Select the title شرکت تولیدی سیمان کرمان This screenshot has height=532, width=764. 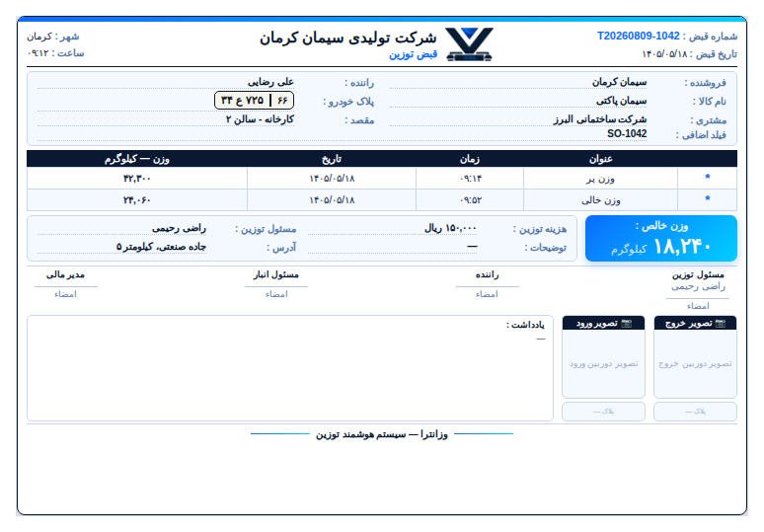tap(347, 38)
